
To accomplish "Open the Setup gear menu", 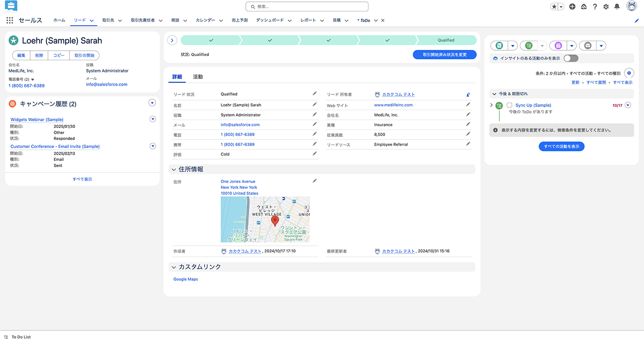I will [606, 7].
